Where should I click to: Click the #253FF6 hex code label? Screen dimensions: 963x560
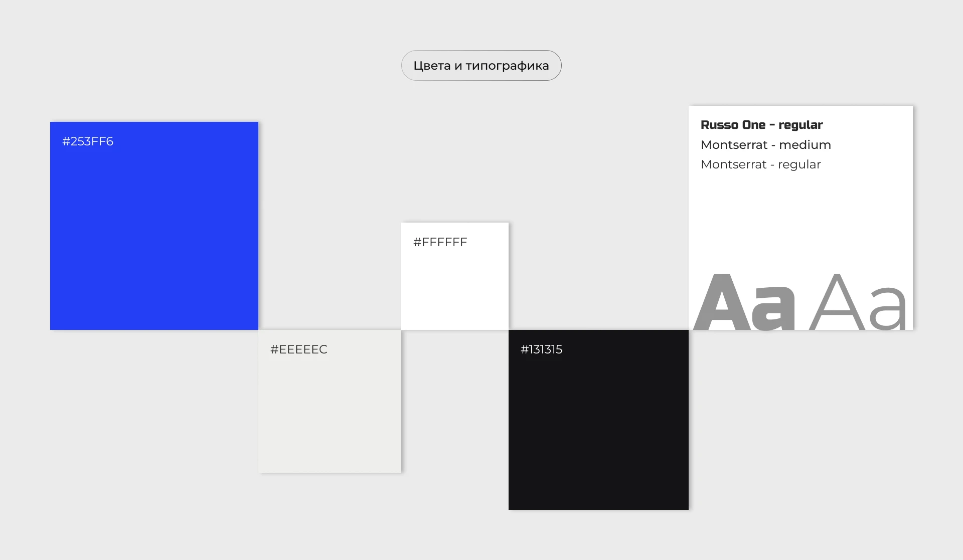[x=88, y=141]
